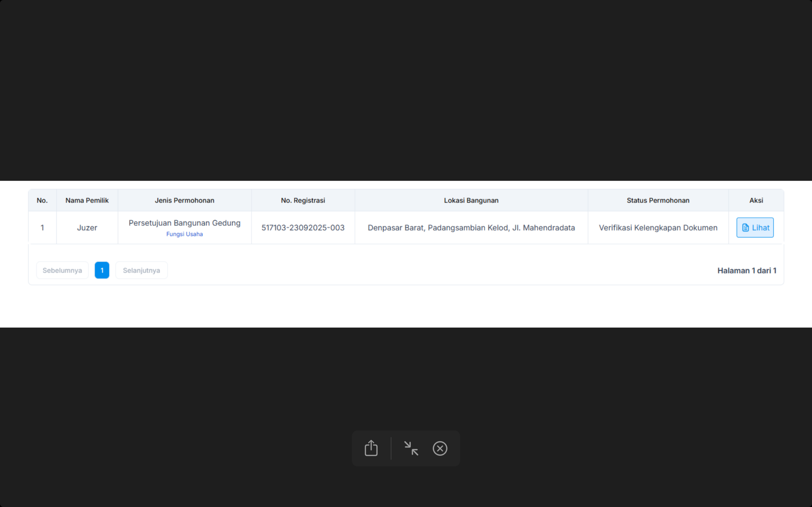Go to Sebelumnya page
Viewport: 812px width, 507px height.
coord(62,270)
